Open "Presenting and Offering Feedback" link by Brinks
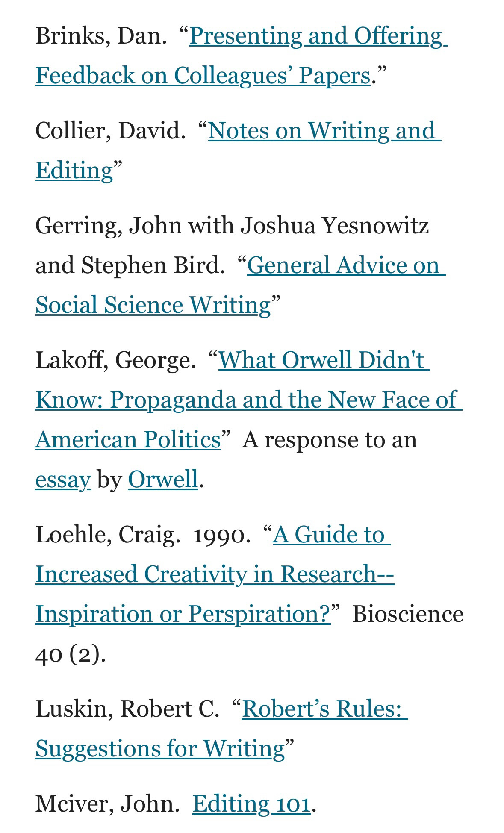 [x=318, y=35]
